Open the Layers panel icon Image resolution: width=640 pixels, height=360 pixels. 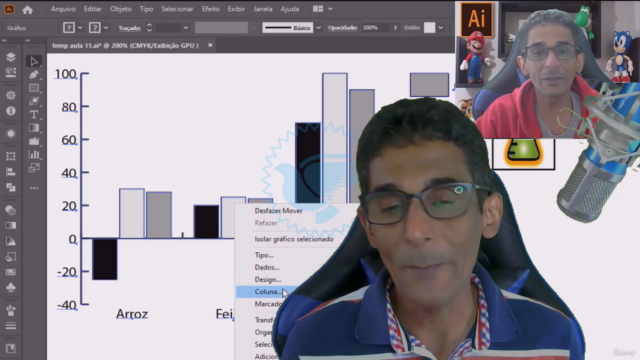tap(11, 57)
